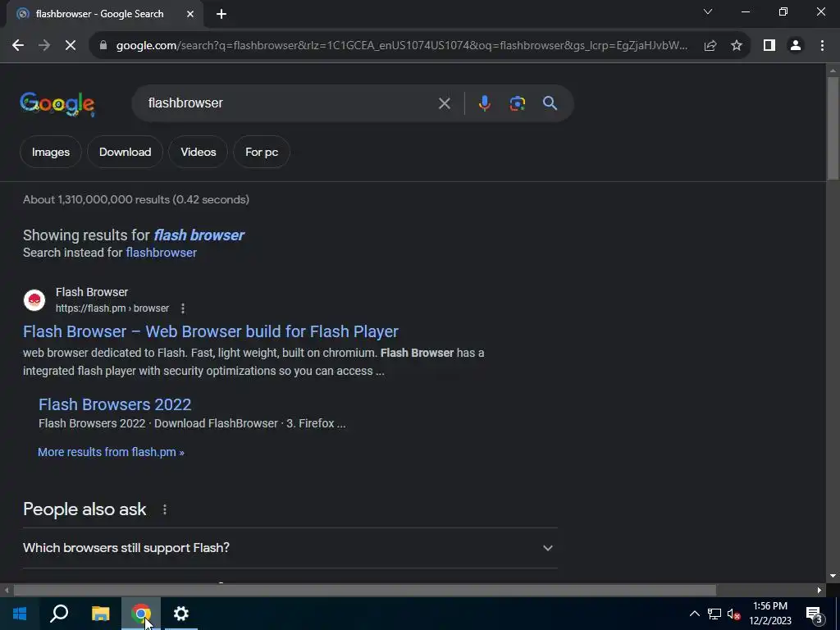Click the scroll up arrow
The height and width of the screenshot is (630, 840).
coord(833,71)
